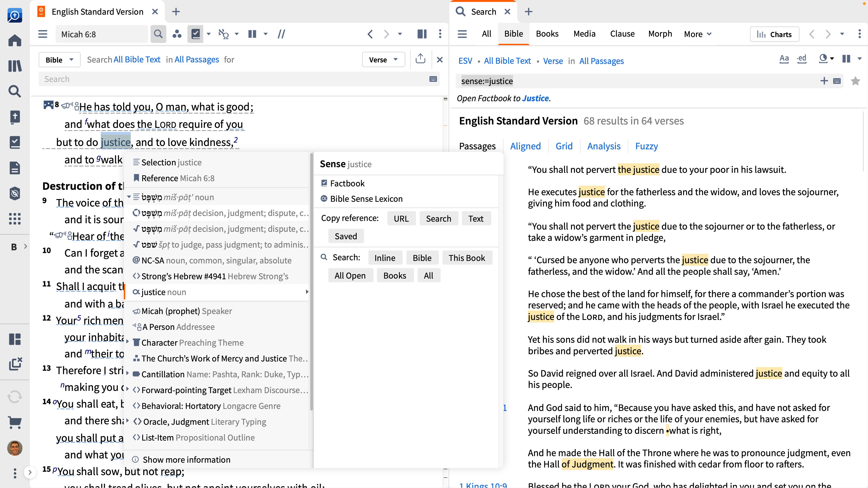Toggle the ESV multi-column layout icon
The width and height of the screenshot is (868, 488).
pyautogui.click(x=252, y=34)
